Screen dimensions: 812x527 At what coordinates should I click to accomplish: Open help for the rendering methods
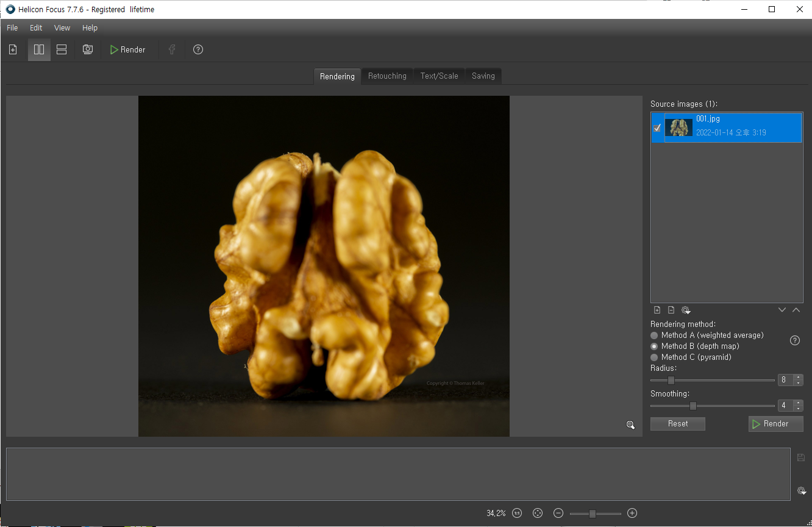pyautogui.click(x=795, y=340)
